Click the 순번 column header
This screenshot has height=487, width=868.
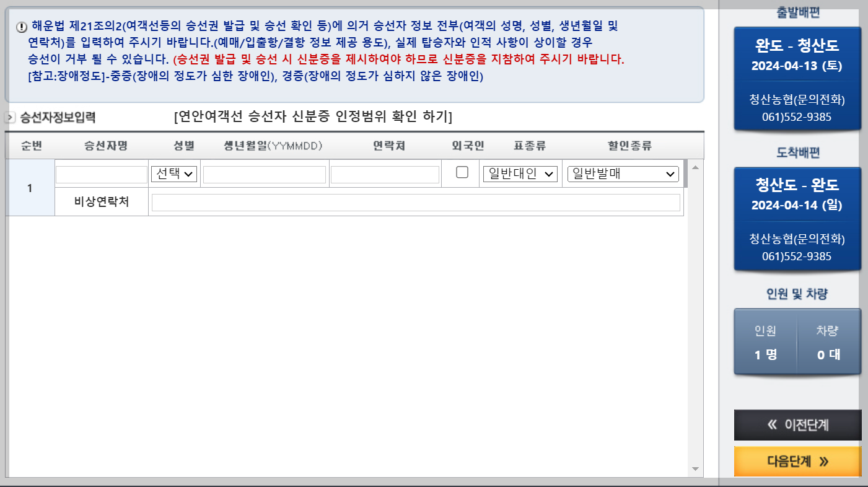coord(31,146)
